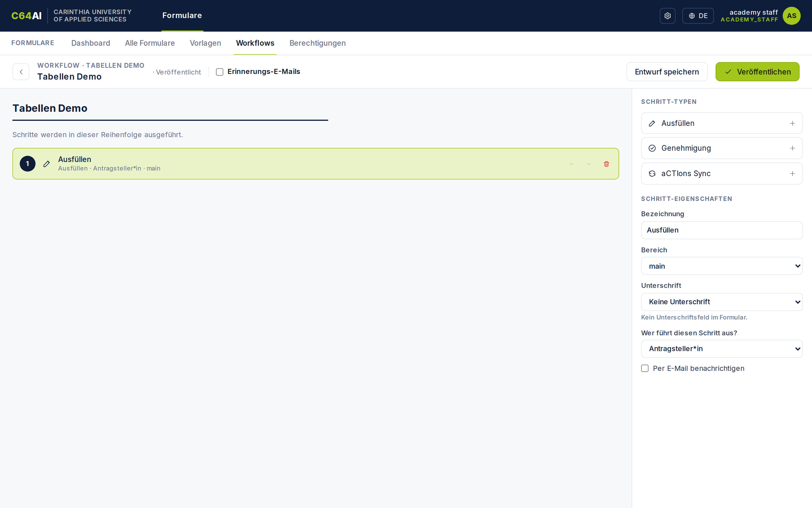Open the Wer führt diesen Schritt aus dropdown
Viewport: 812px width, 508px height.
(x=722, y=349)
